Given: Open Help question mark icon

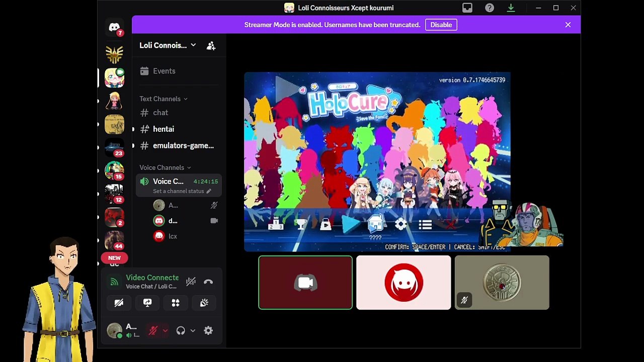Looking at the screenshot, I should [x=490, y=8].
